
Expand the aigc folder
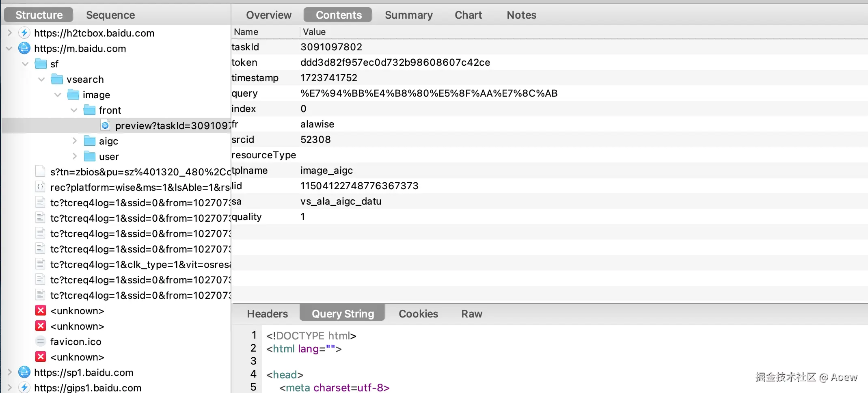pyautogui.click(x=75, y=141)
